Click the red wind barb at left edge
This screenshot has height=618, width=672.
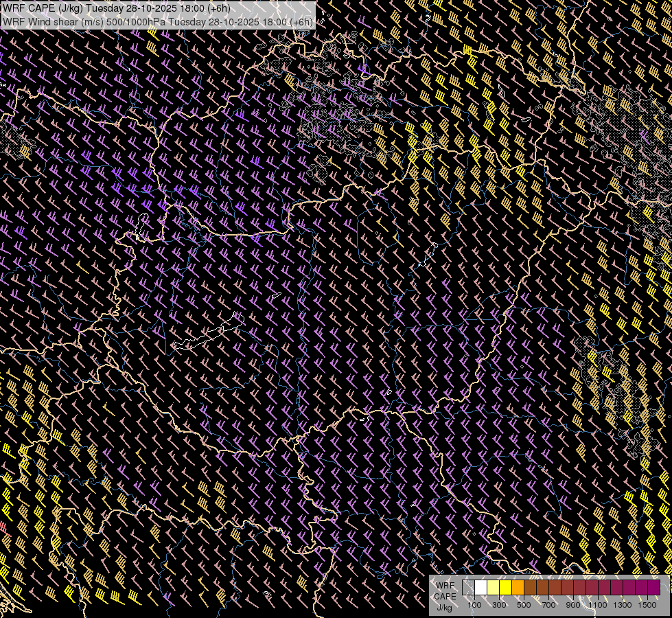coord(3,527)
